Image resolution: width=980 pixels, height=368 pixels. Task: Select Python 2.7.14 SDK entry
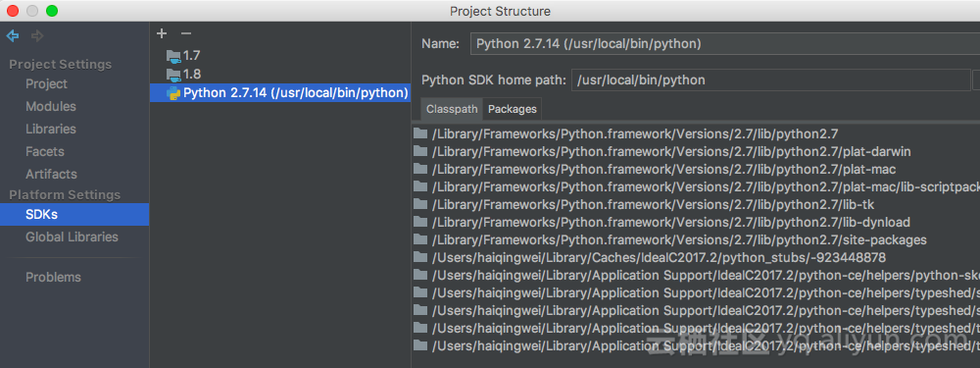280,92
